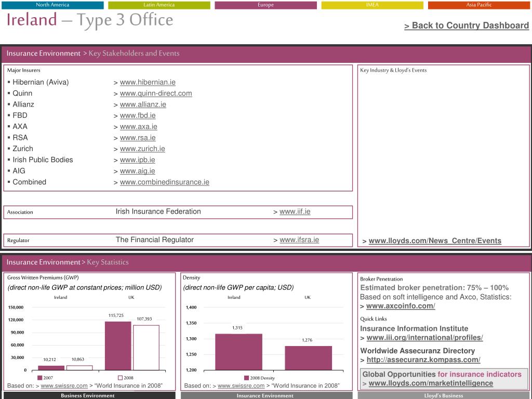Open the www.iif.ie association link
The image size is (532, 399).
[295, 211]
